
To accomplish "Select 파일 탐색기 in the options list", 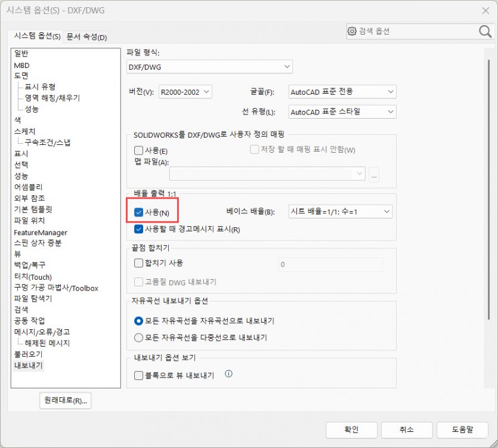I will click(x=33, y=298).
